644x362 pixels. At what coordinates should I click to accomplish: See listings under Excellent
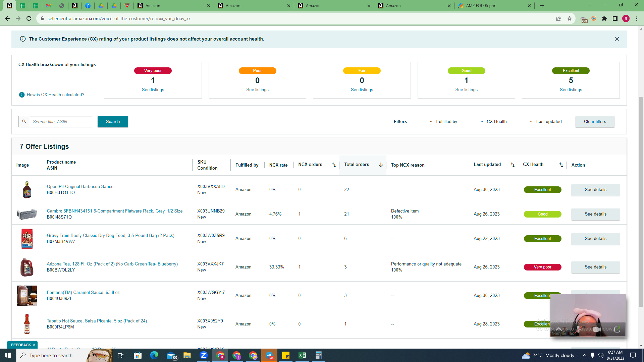[x=571, y=90]
